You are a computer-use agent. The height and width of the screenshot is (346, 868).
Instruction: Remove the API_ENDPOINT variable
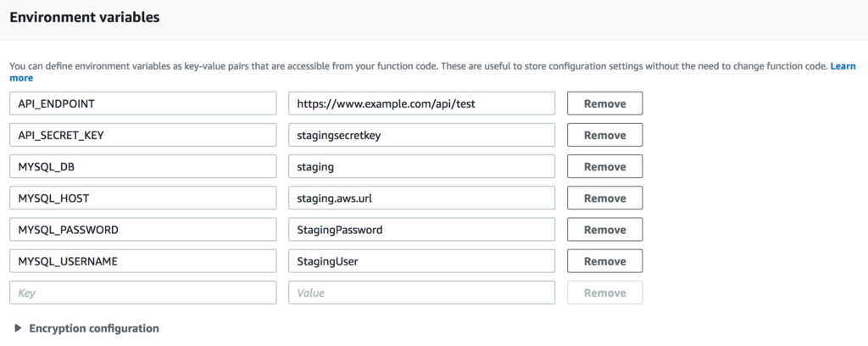604,103
